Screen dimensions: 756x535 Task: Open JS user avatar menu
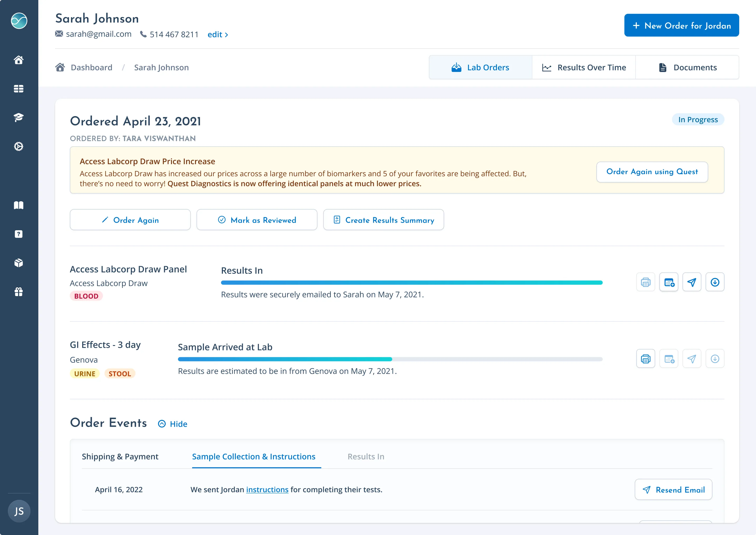[x=19, y=511]
